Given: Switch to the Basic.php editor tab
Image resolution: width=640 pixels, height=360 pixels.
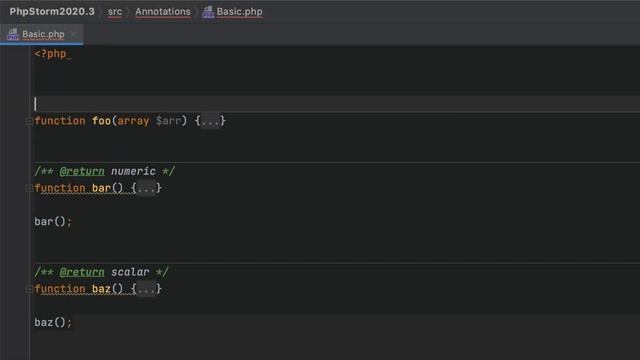Looking at the screenshot, I should coord(43,34).
